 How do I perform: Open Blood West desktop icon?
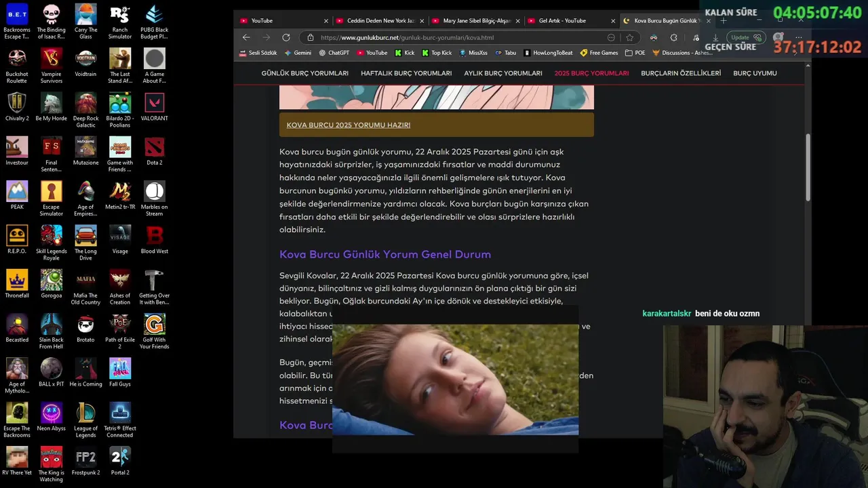point(155,239)
